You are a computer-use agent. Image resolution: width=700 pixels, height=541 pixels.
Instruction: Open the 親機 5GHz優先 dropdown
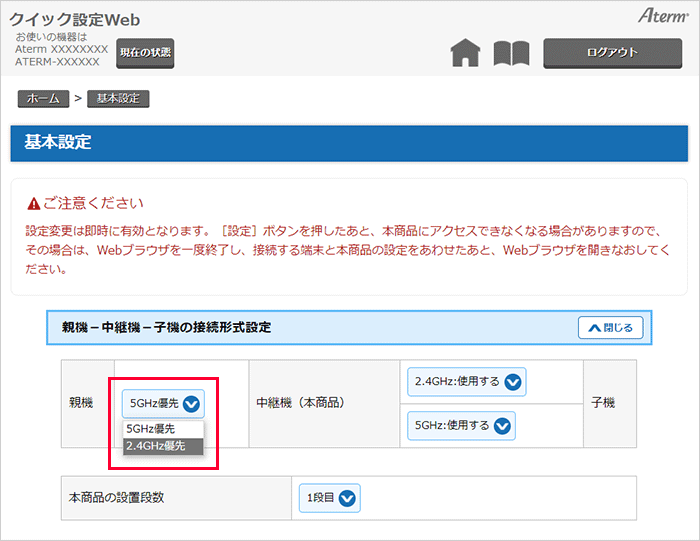163,403
